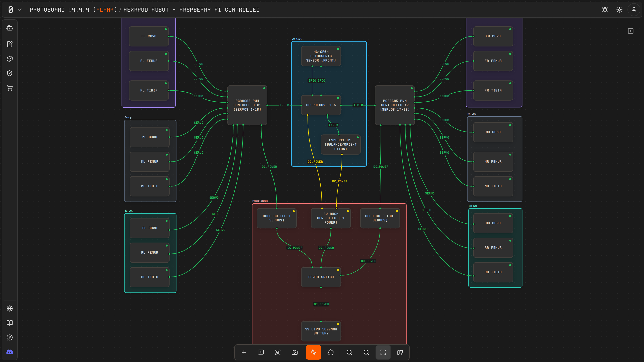This screenshot has width=644, height=362.
Task: Select the PCA9685 PWM Controller #2 node
Action: (x=395, y=105)
